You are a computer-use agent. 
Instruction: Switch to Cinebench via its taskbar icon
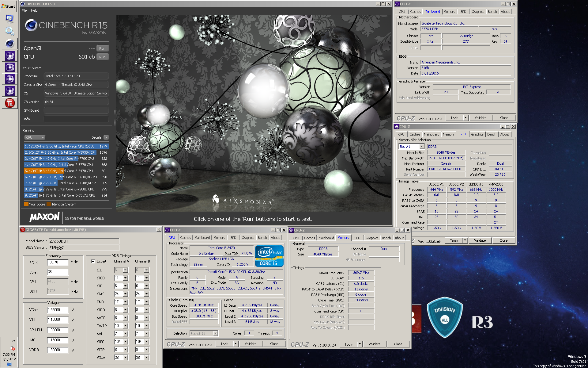coord(9,44)
